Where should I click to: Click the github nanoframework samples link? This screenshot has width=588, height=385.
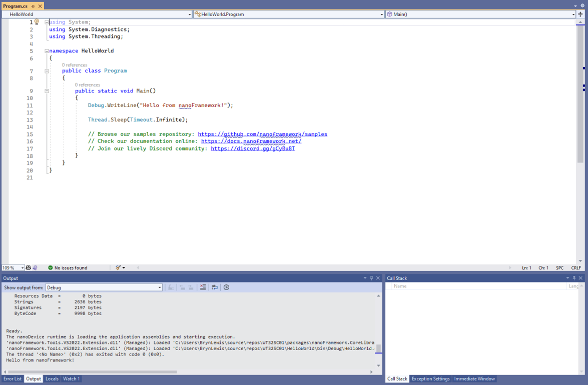262,134
